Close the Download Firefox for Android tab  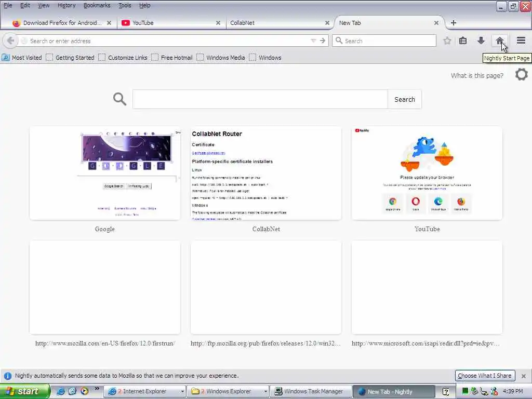tap(109, 23)
